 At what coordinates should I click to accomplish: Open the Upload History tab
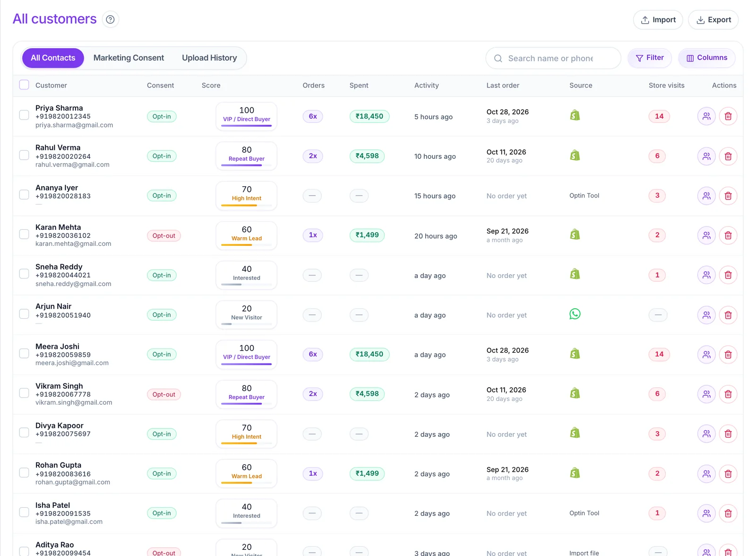click(x=209, y=58)
